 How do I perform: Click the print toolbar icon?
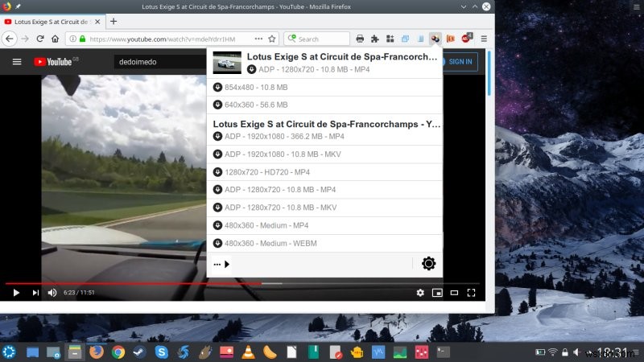(360, 39)
